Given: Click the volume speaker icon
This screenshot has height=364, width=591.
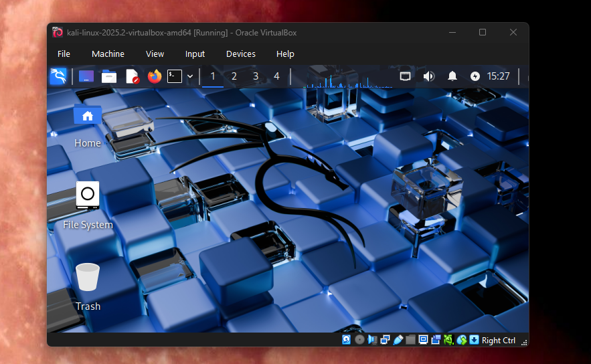Looking at the screenshot, I should (x=428, y=76).
